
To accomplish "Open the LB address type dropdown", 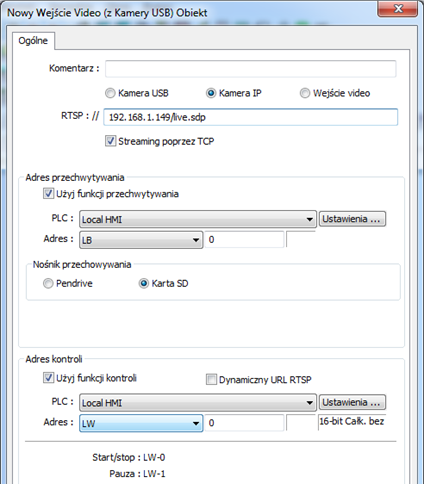I will coord(141,240).
